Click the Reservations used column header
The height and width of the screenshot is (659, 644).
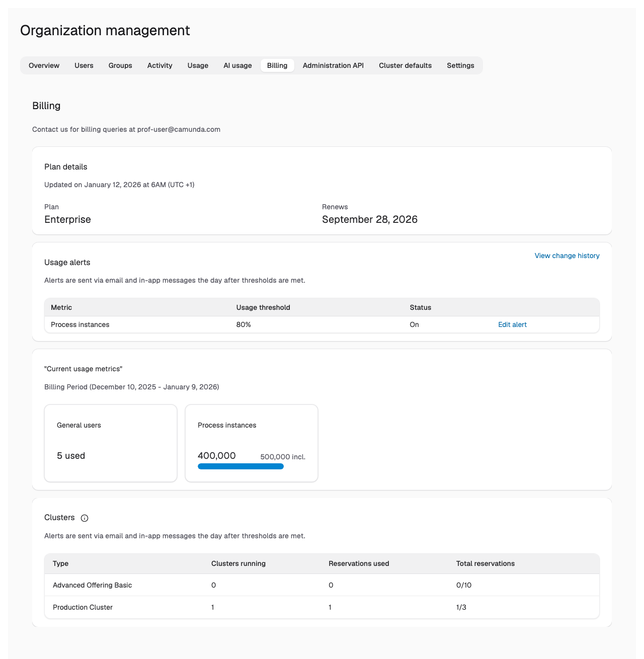359,563
